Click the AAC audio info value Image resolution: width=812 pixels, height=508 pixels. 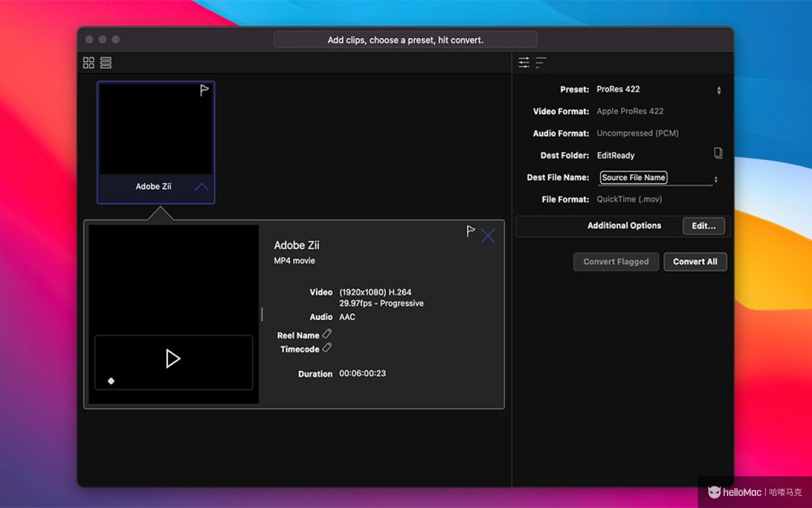click(347, 317)
